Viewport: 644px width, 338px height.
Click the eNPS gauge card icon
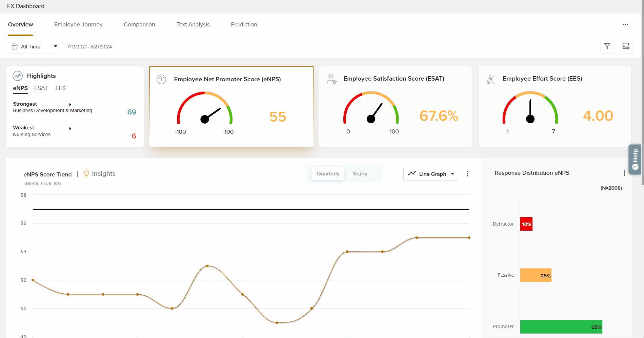pyautogui.click(x=161, y=79)
